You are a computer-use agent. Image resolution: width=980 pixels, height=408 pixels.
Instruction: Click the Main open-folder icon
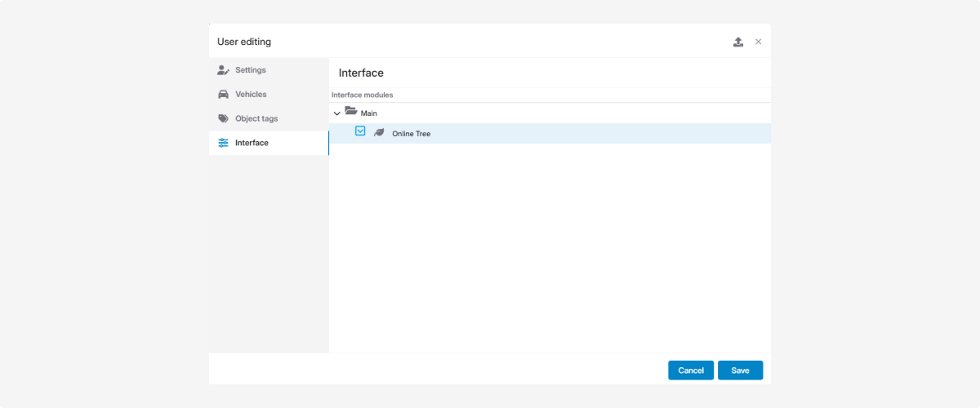351,112
